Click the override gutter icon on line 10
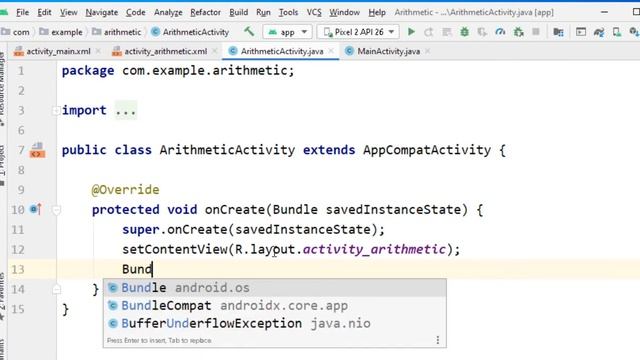Viewport: 640px width, 360px height. click(36, 209)
